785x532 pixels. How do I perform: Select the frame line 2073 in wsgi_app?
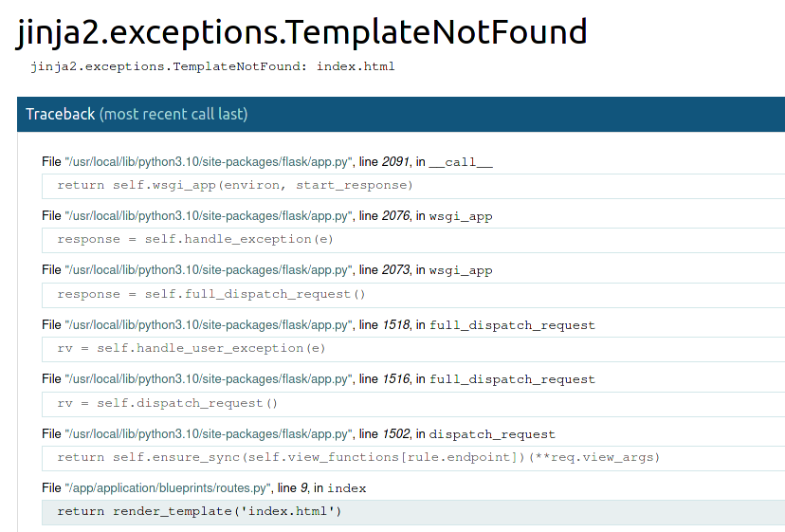(x=267, y=270)
